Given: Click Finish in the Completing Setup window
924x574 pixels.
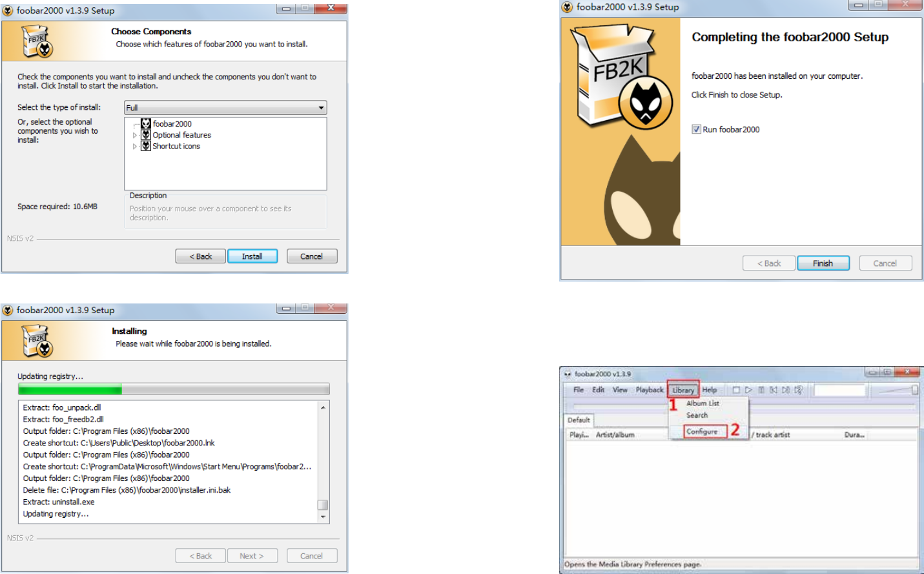Looking at the screenshot, I should pyautogui.click(x=823, y=263).
